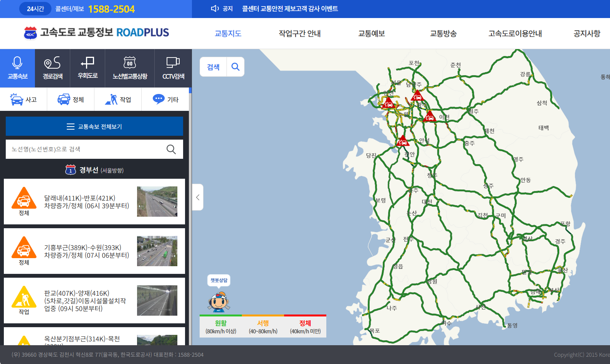Screen dimensions: 610x364
Task: Click congestion icon of 달래내-반포 item
Action: (x=24, y=198)
